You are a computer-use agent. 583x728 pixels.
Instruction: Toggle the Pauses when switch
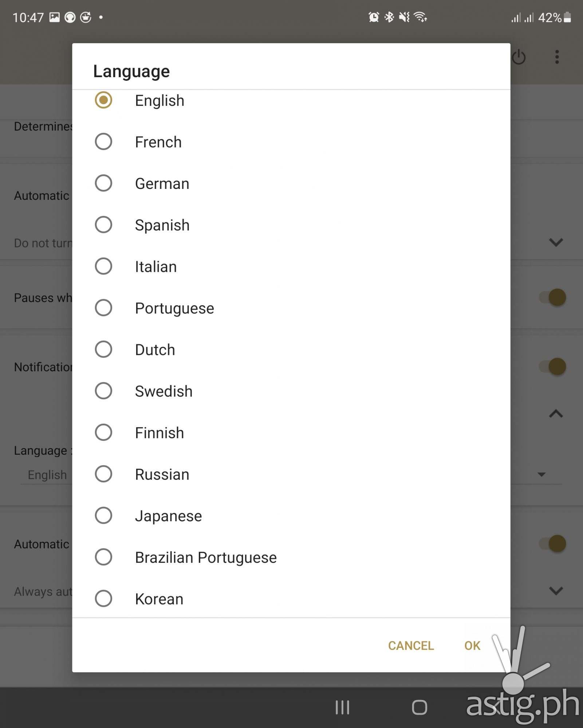[x=553, y=297]
